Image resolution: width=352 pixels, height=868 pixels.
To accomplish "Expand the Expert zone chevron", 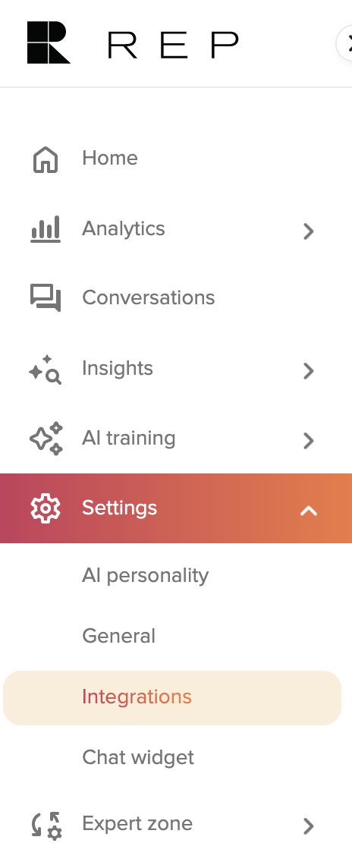I will point(309,826).
